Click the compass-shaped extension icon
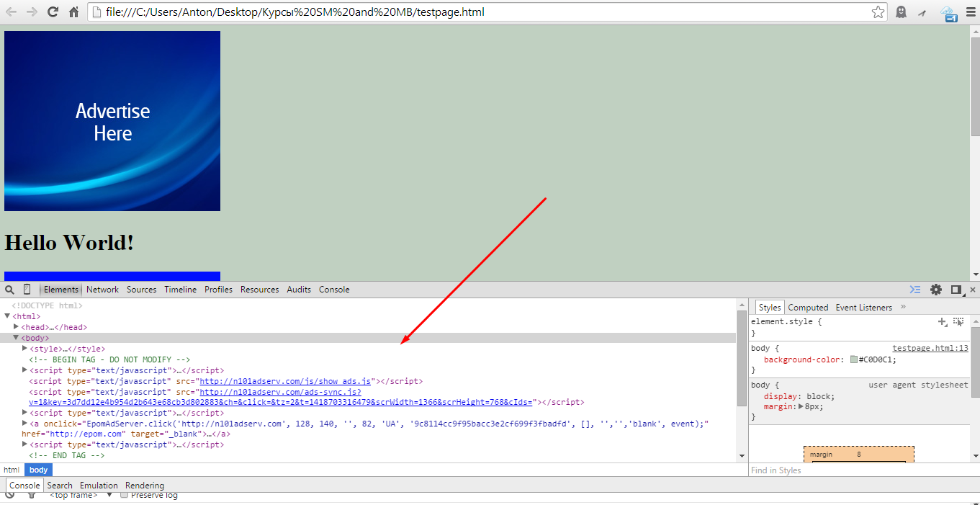 922,12
